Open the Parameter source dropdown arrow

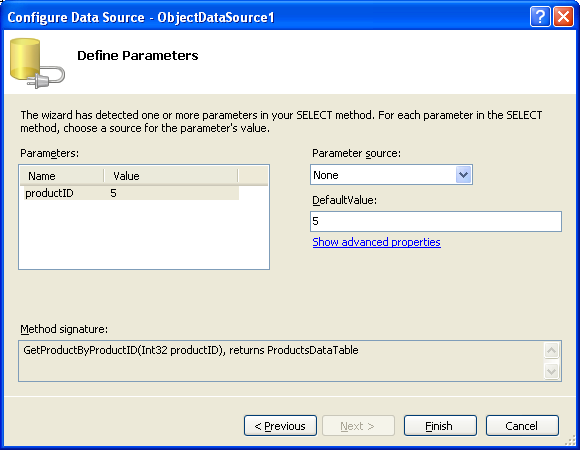click(463, 175)
